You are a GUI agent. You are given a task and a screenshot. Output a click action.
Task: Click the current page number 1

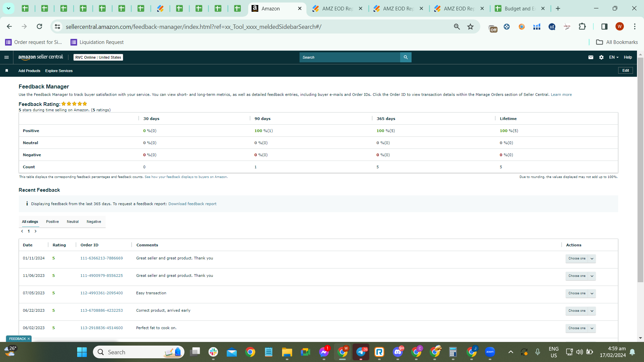pyautogui.click(x=29, y=231)
